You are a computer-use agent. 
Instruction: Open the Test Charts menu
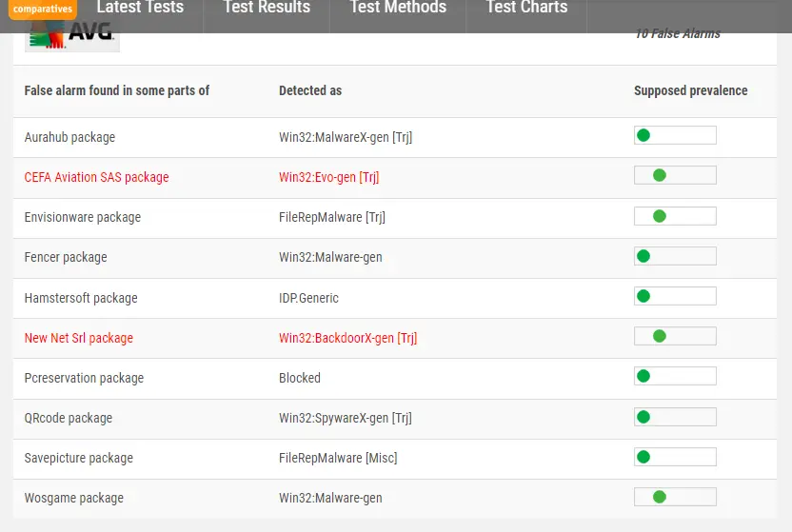[x=526, y=8]
